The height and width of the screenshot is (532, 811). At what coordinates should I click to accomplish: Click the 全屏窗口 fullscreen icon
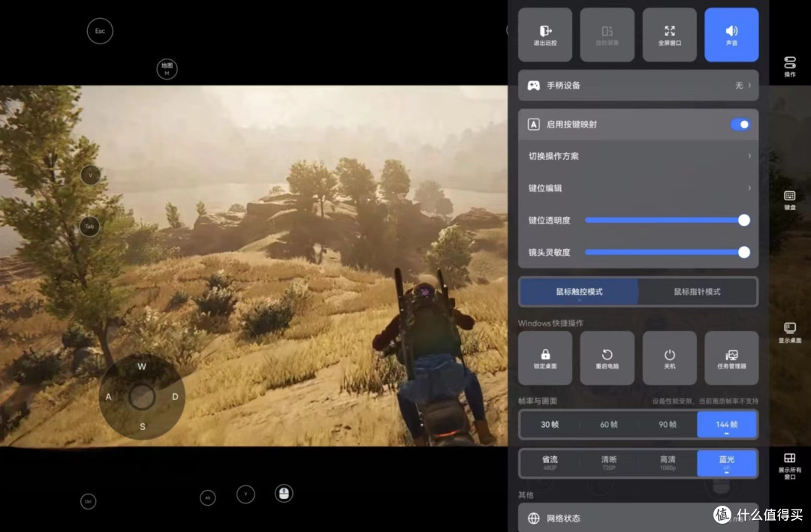click(x=669, y=34)
